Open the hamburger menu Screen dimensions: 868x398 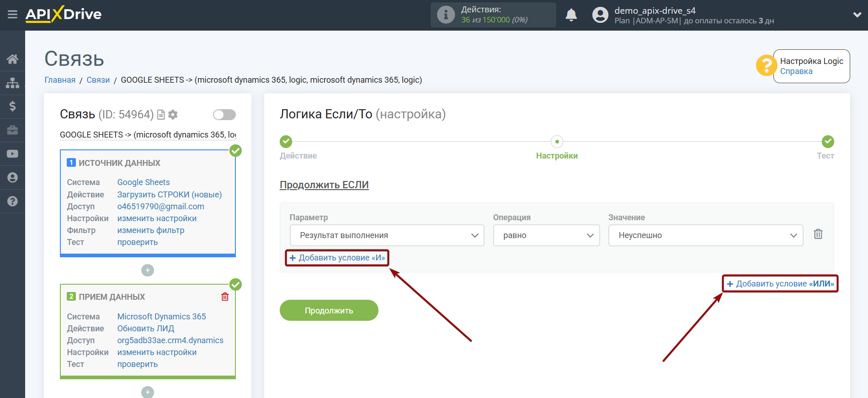tap(12, 15)
